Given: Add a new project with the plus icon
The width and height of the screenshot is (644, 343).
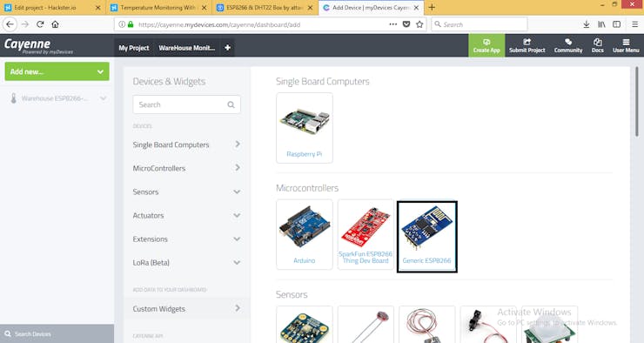Looking at the screenshot, I should coord(227,48).
